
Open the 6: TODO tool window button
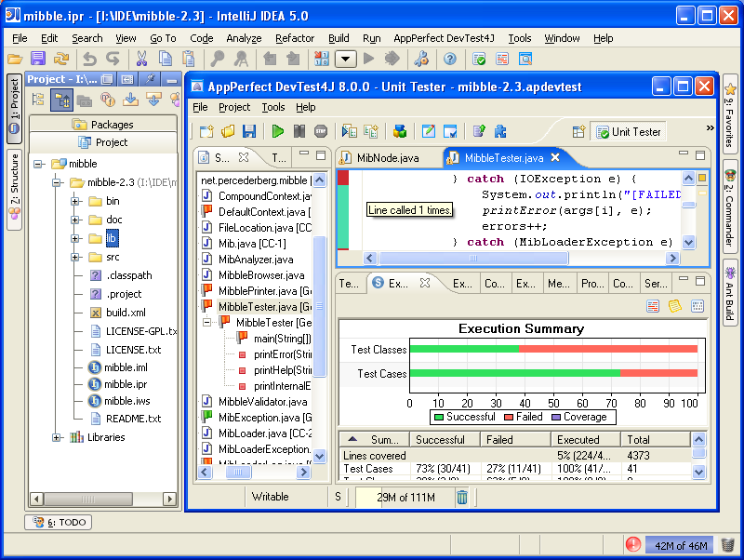point(59,522)
